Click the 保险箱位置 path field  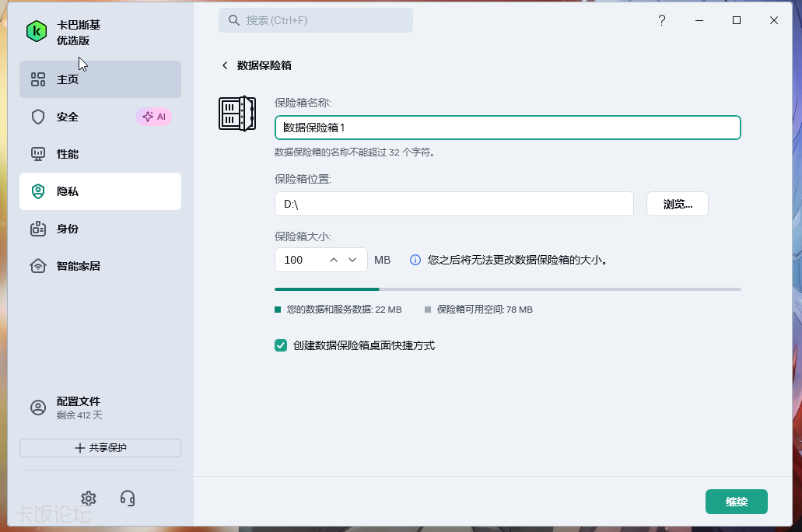[454, 204]
